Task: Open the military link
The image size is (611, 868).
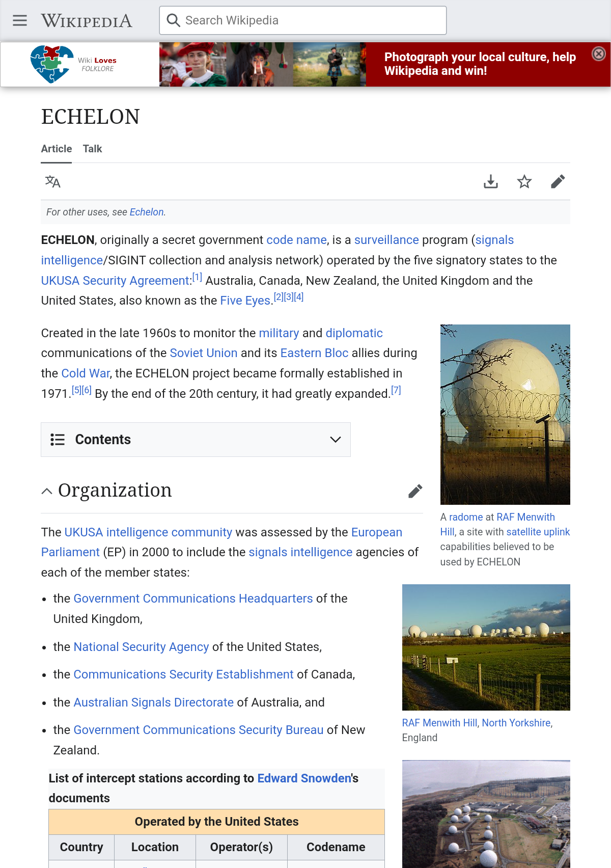Action: 279,333
